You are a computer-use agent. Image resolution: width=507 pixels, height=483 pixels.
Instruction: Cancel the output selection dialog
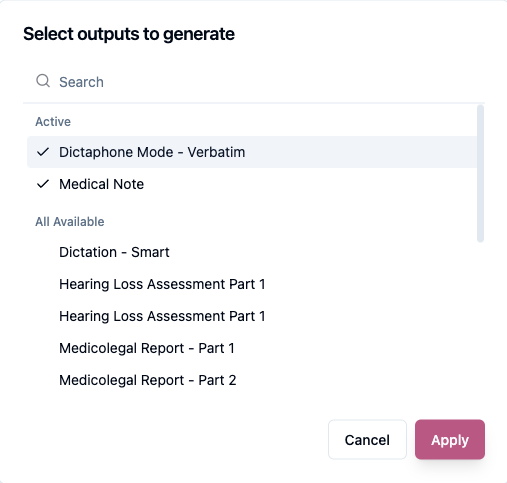[x=367, y=440]
